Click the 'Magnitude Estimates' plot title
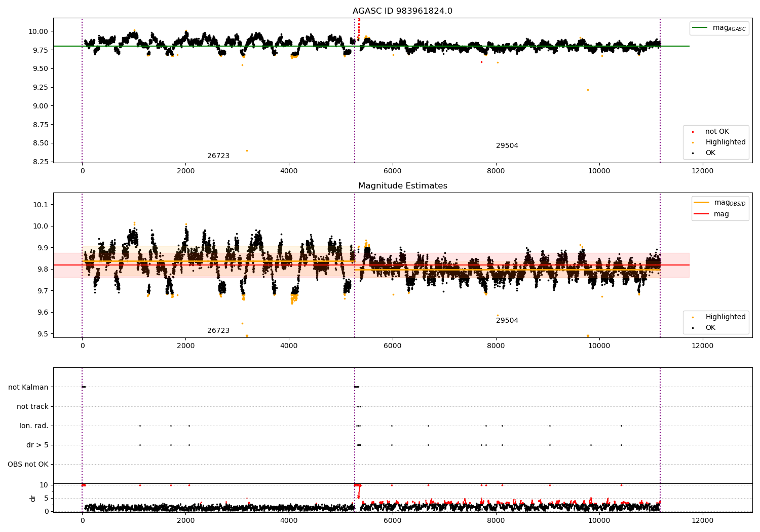The height and width of the screenshot is (532, 760). point(402,185)
